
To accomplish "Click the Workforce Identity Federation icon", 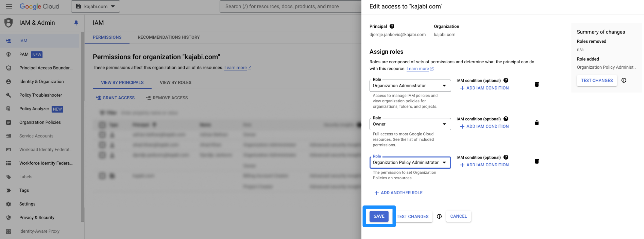I will [8, 163].
